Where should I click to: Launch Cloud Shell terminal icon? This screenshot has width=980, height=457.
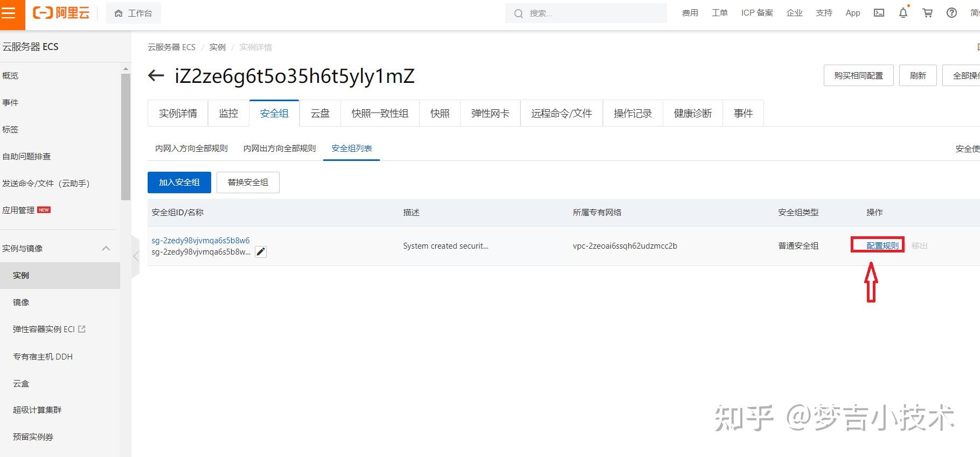click(879, 13)
